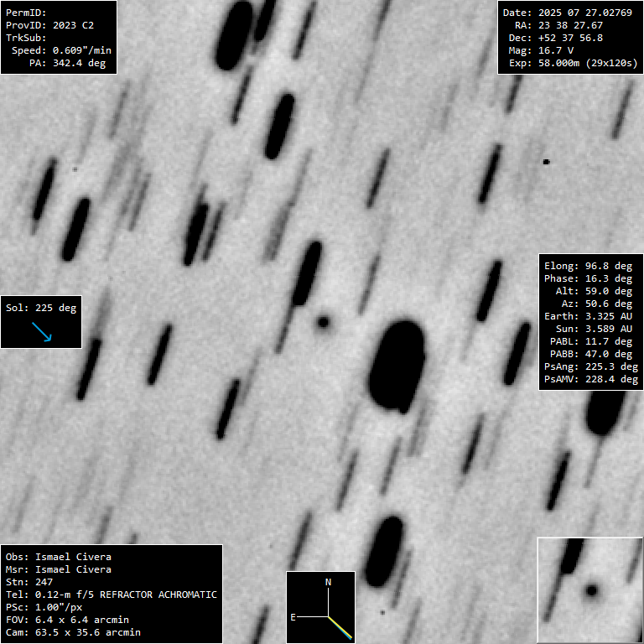The image size is (644, 644).
Task: Select the 'Phase: 16.3 deg' line
Action: 588,278
